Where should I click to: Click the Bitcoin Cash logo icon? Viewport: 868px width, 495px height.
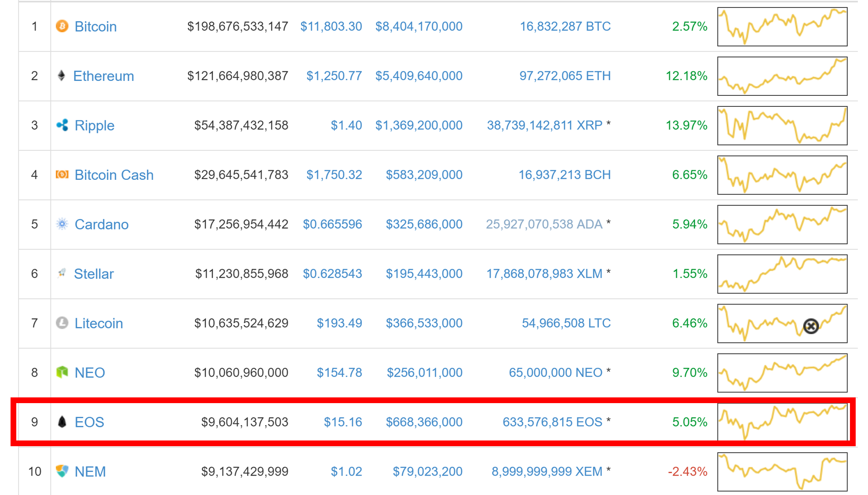pos(62,175)
